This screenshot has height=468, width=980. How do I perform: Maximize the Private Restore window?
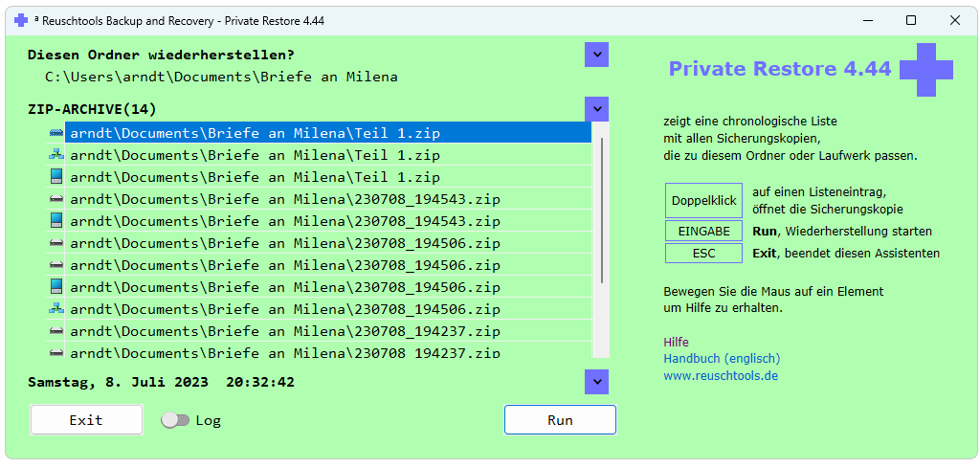pyautogui.click(x=911, y=21)
